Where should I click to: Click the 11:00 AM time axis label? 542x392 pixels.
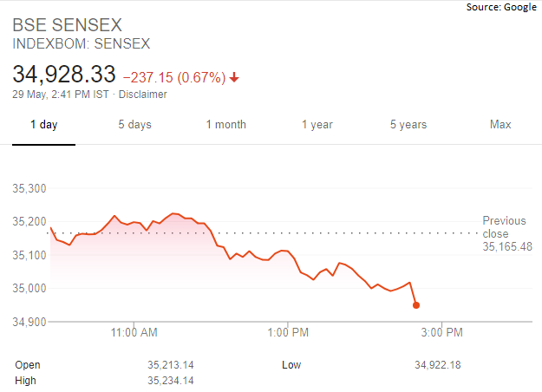[135, 332]
